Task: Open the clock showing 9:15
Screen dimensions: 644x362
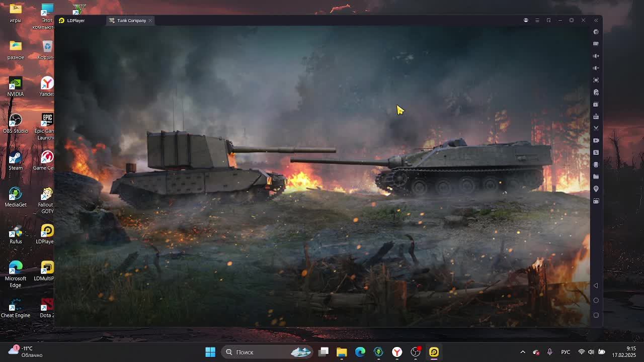Action: (624, 352)
